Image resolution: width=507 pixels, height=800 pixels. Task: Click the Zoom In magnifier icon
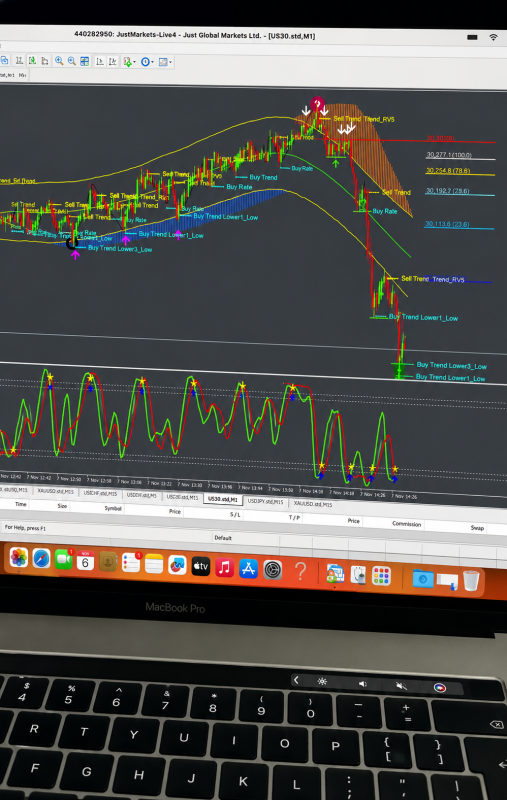click(59, 61)
